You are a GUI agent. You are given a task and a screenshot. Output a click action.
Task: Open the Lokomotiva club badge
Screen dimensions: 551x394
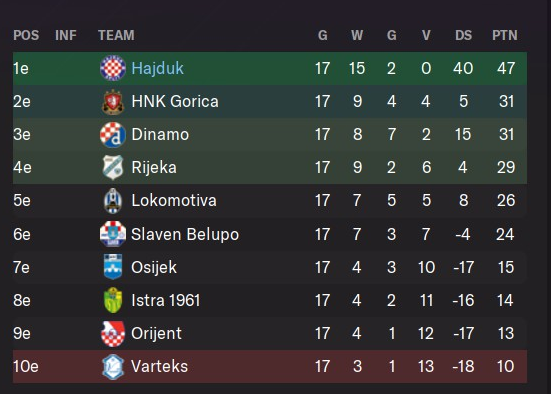point(113,201)
